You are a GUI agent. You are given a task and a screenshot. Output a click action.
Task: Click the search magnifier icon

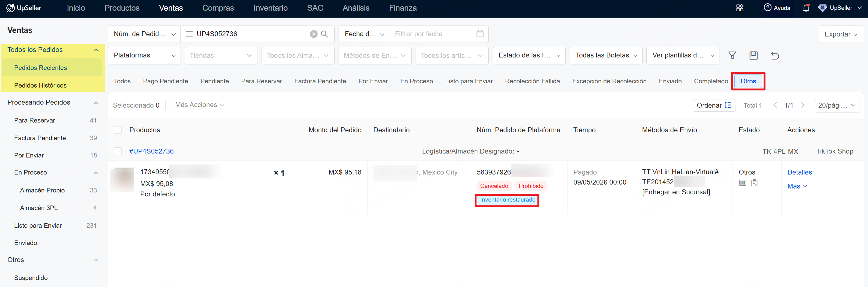coord(325,34)
